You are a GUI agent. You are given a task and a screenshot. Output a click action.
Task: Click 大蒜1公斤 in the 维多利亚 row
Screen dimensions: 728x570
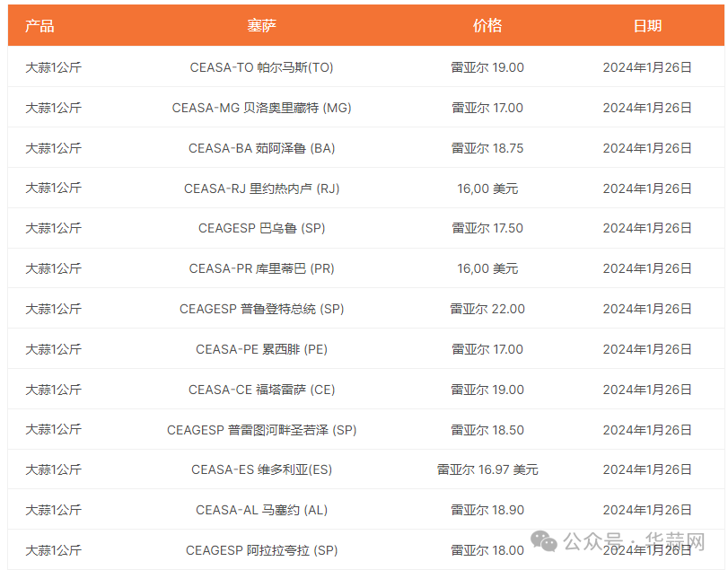(x=53, y=469)
